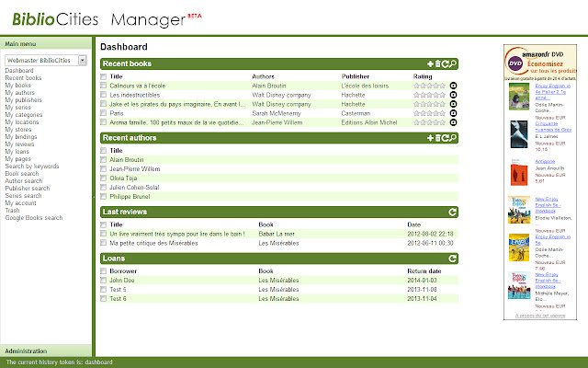Click trash icon in Recent books header
Image resolution: width=588 pixels, height=368 pixels.
pos(437,63)
